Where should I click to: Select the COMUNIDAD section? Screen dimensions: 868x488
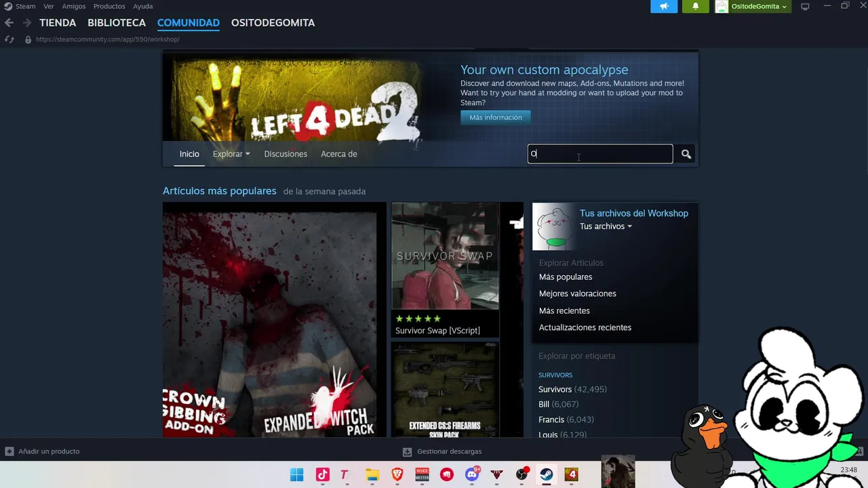(189, 22)
